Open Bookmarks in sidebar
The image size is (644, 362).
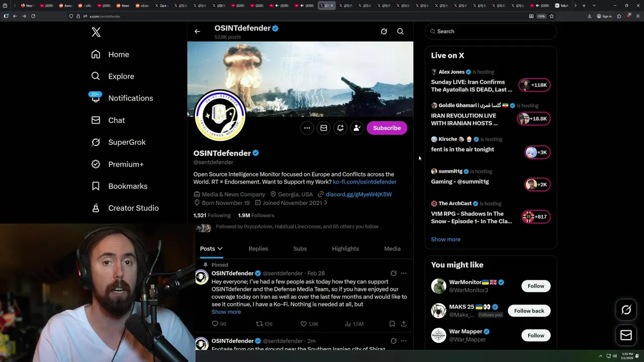[x=119, y=186]
